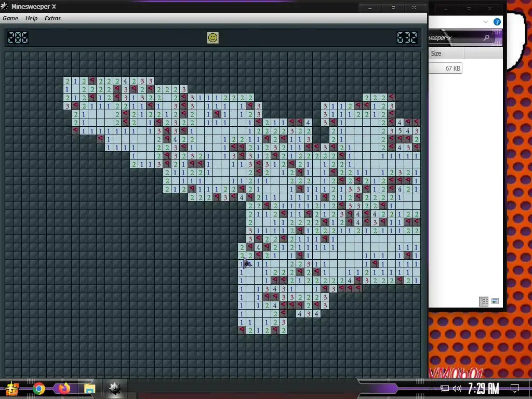
Task: Switch Explorer to details view icon
Action: [484, 301]
